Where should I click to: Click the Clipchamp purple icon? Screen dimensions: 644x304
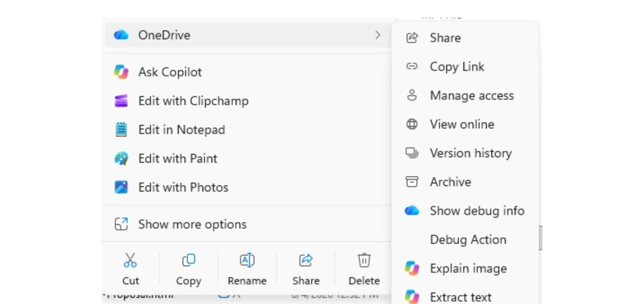point(121,101)
